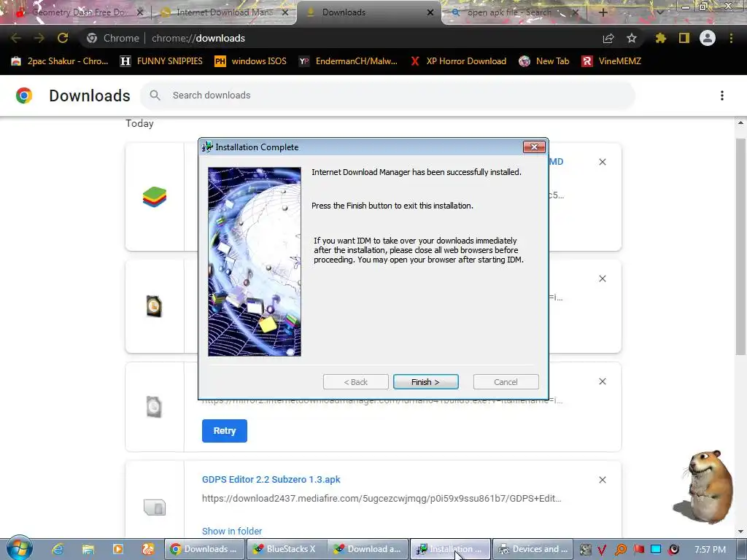747x560 pixels.
Task: Open GDPS Editor 2.2 Subzero 1.3.apk link
Action: coord(271,480)
